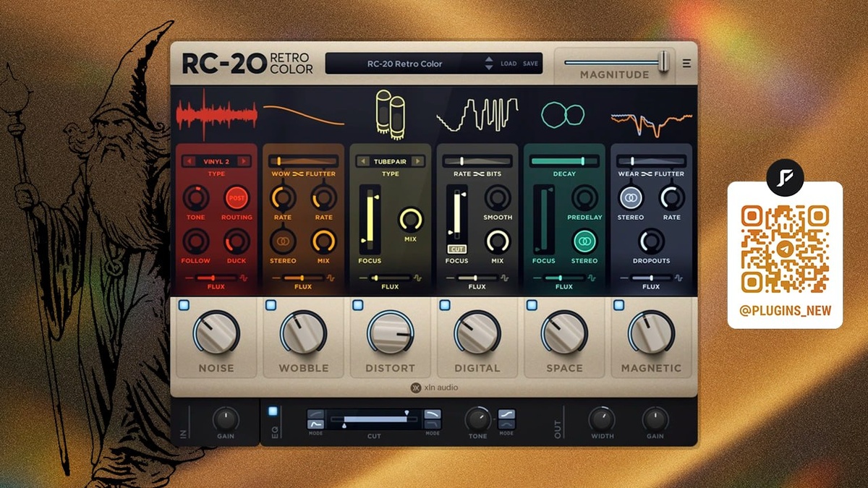The image size is (868, 488).
Task: Click the SAVE preset button
Action: coord(531,64)
